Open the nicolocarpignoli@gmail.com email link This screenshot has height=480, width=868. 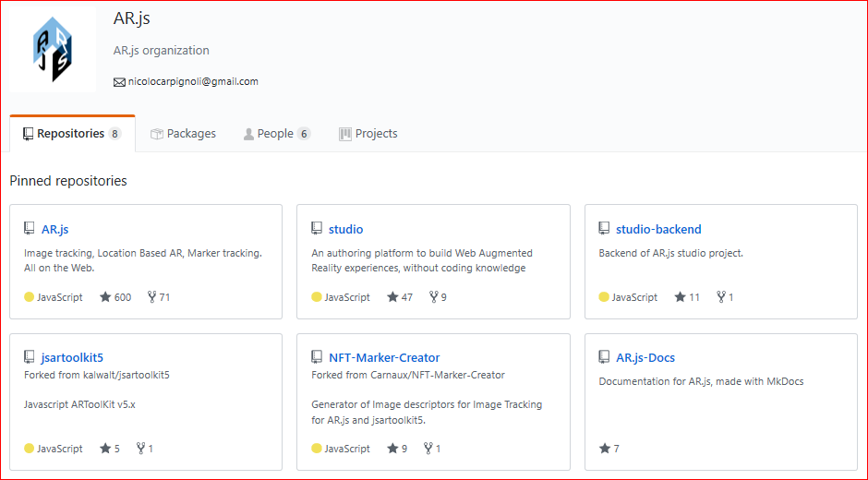click(x=193, y=81)
